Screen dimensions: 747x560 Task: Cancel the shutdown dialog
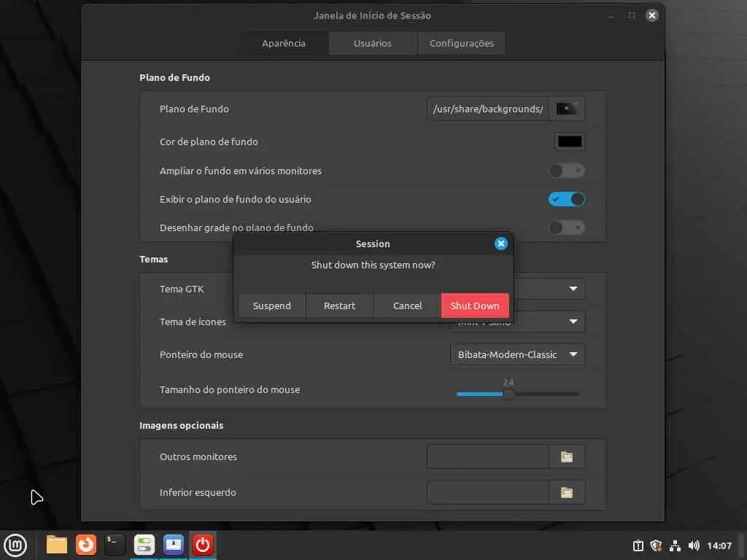point(407,306)
